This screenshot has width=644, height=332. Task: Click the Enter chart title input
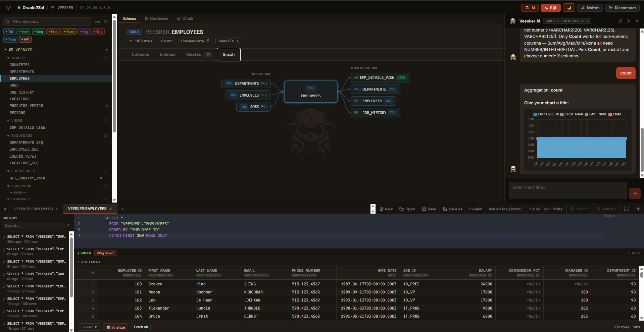click(568, 190)
